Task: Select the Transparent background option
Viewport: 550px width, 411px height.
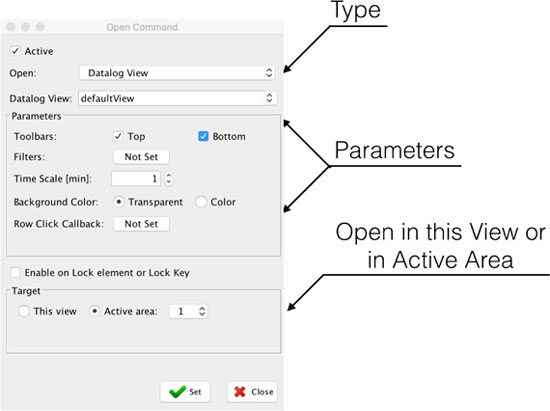Action: tap(119, 202)
